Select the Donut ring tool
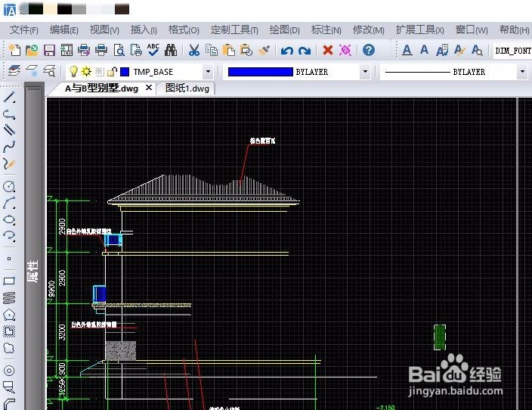Image resolution: width=532 pixels, height=410 pixels. (9, 370)
